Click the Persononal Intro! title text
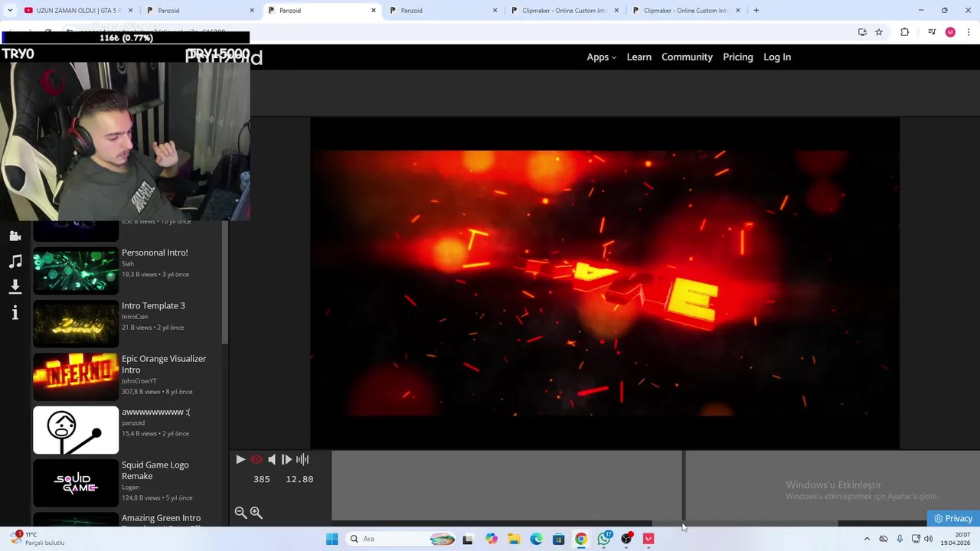Image resolution: width=980 pixels, height=551 pixels. (155, 253)
